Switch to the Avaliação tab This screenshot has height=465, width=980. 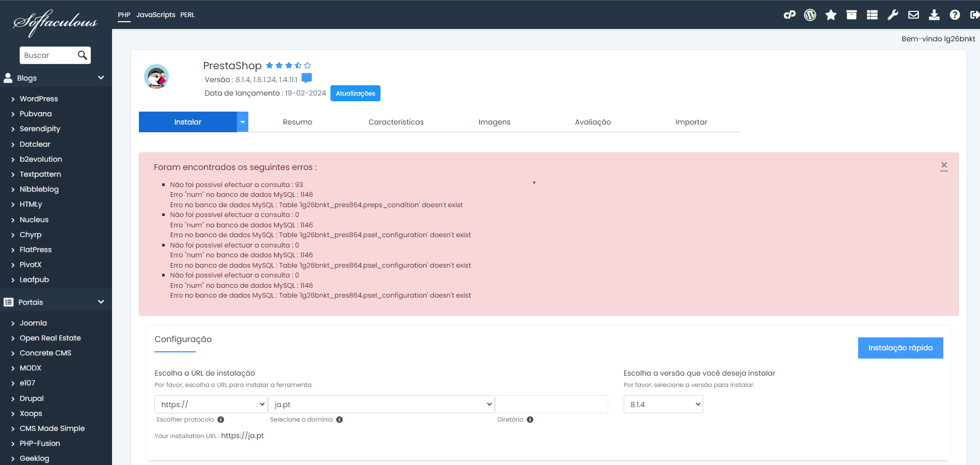click(593, 122)
